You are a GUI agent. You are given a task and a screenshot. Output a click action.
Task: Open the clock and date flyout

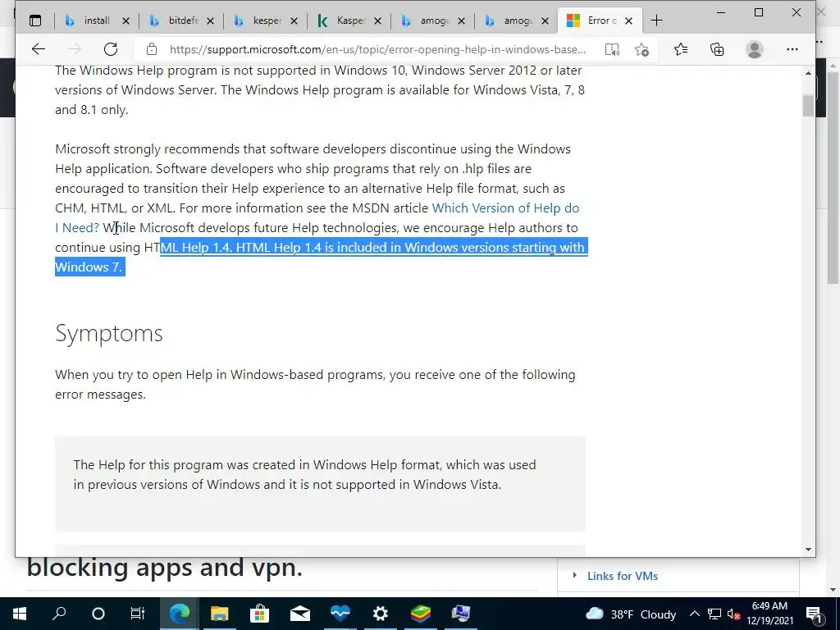click(x=769, y=614)
